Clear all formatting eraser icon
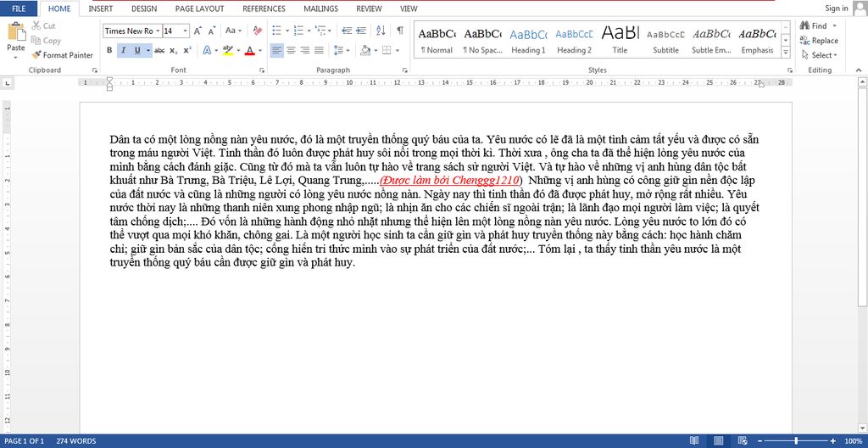The image size is (868, 448). pos(257,31)
